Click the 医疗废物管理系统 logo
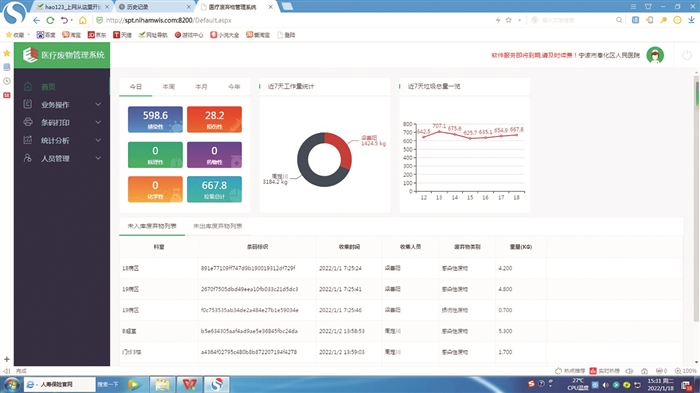 (x=63, y=55)
